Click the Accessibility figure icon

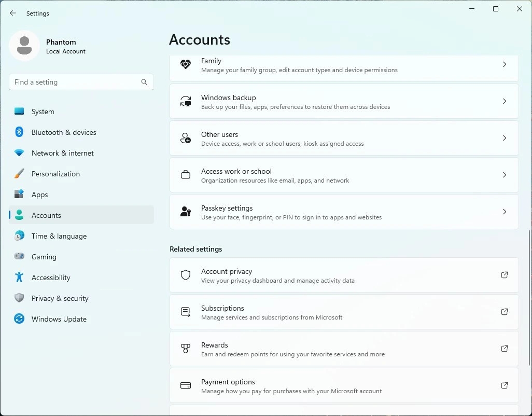[x=19, y=278]
